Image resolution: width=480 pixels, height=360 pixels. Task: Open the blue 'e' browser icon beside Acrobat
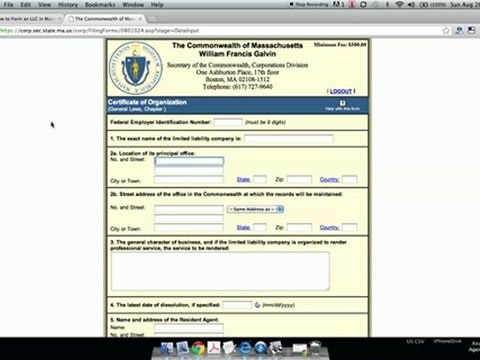point(245,349)
